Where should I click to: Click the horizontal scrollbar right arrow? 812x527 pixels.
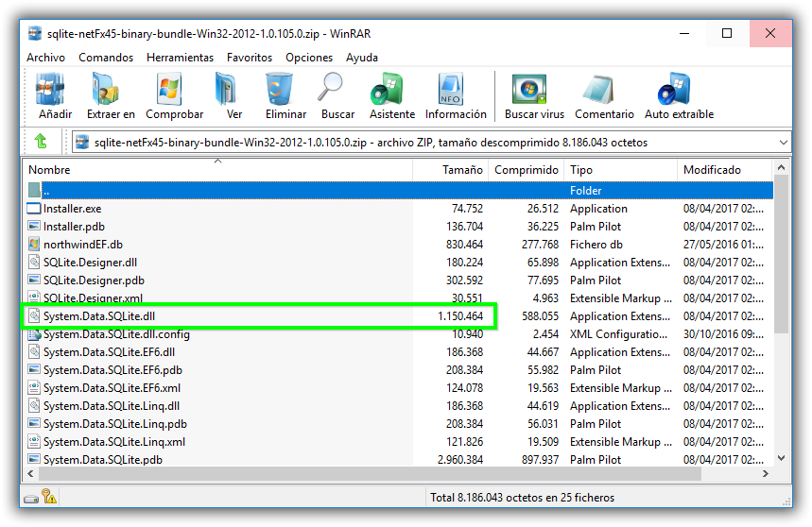coord(766,473)
